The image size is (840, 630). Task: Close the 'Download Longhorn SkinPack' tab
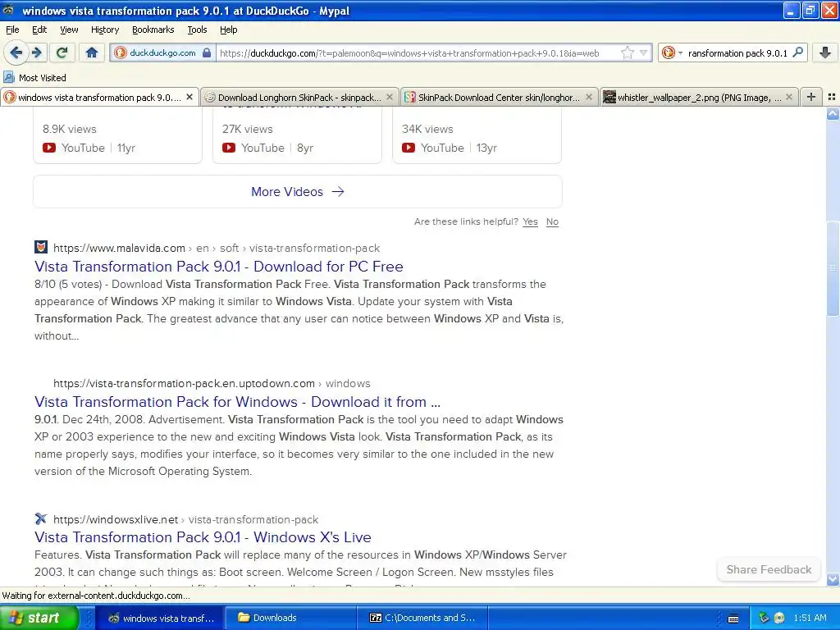390,97
